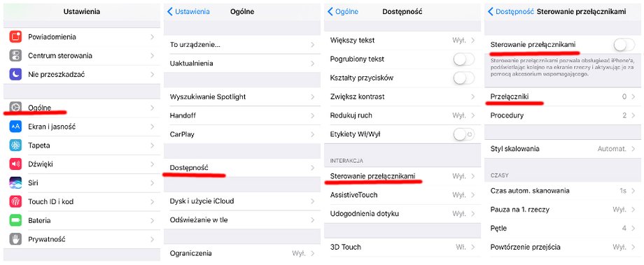Expand the Zwiększ kontrast chevron

472,96
